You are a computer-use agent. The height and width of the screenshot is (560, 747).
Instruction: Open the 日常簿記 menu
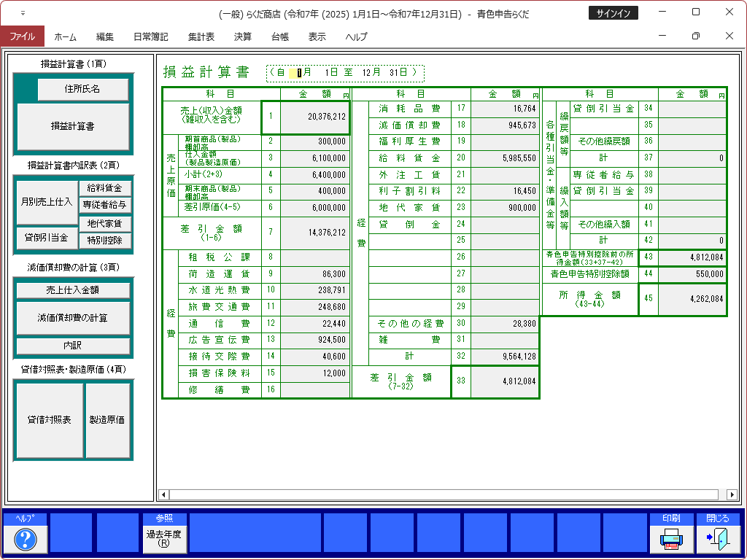point(150,36)
